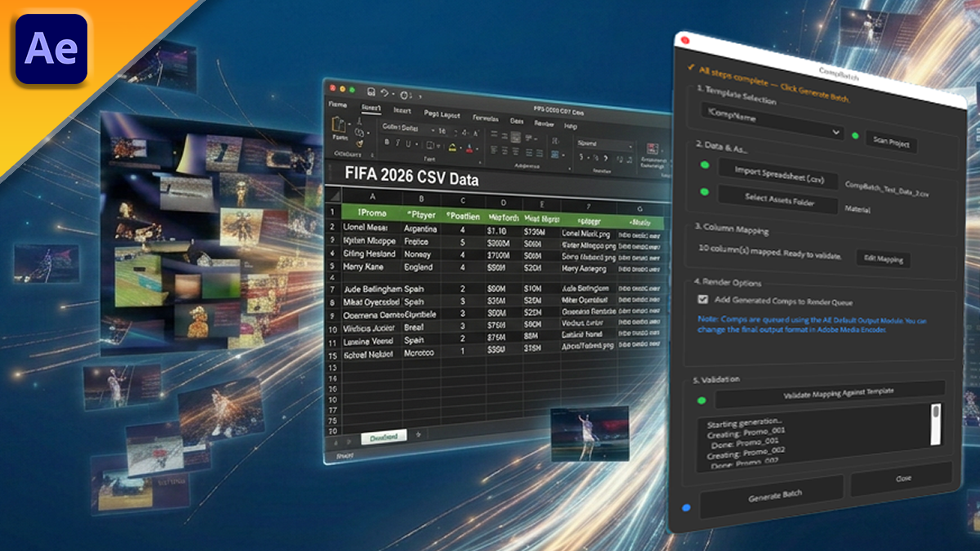Screen dimensions: 980x551
Task: Click the Conditional Formatting icon in the ribbon
Action: click(x=652, y=149)
